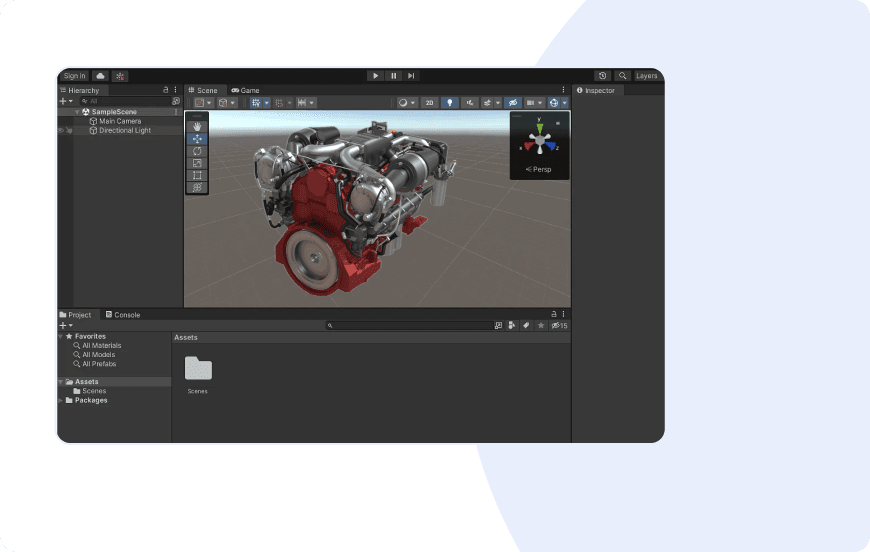Open snap increment settings dropdown

tap(306, 103)
